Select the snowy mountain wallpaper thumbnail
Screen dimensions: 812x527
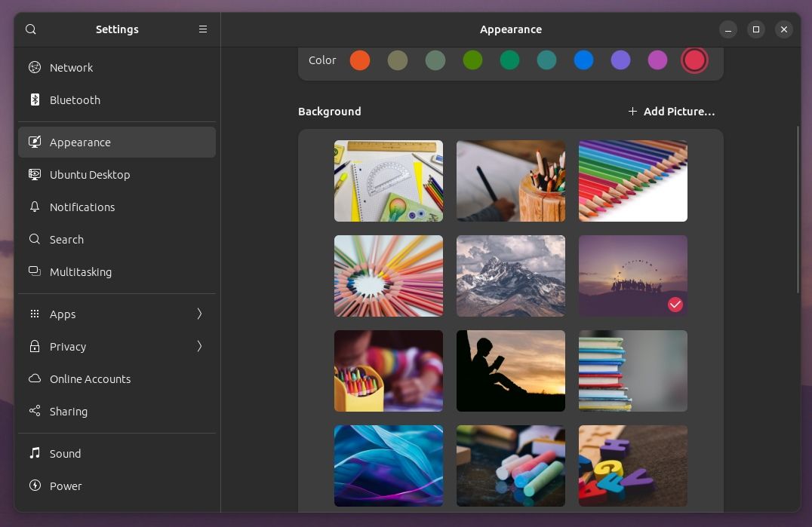(510, 276)
